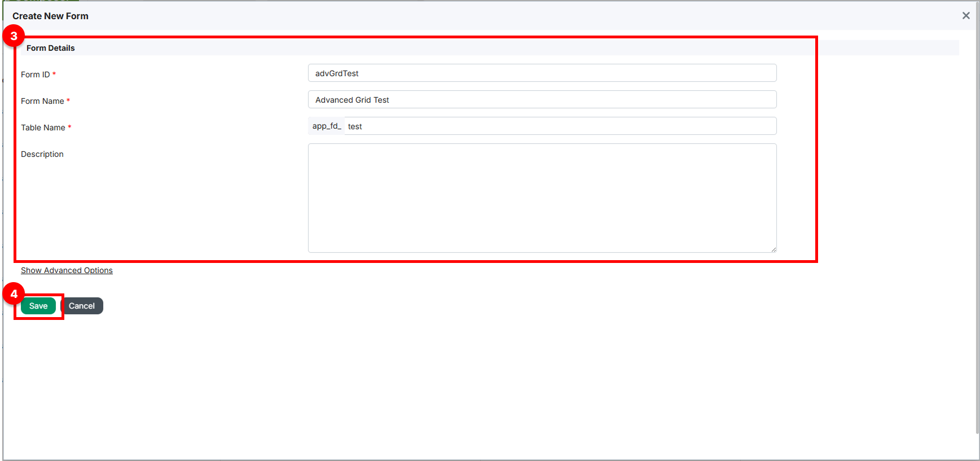Click inside the Description text area

pos(542,198)
